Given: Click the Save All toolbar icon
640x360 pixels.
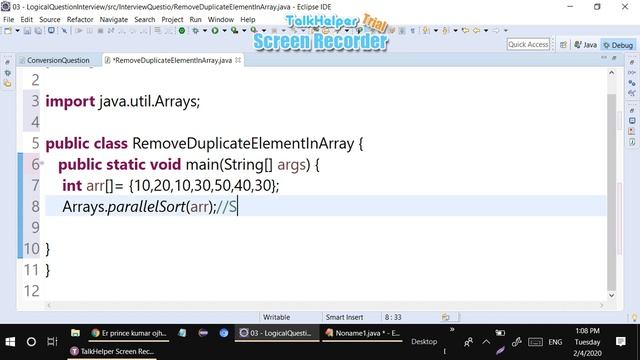Looking at the screenshot, I should (x=38, y=31).
